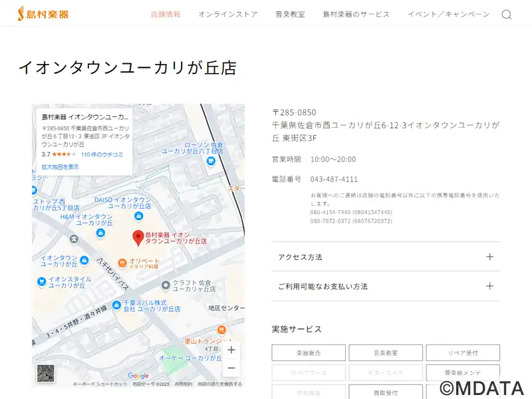Zoom in the map with plus button
This screenshot has height=399, width=532.
[x=231, y=350]
